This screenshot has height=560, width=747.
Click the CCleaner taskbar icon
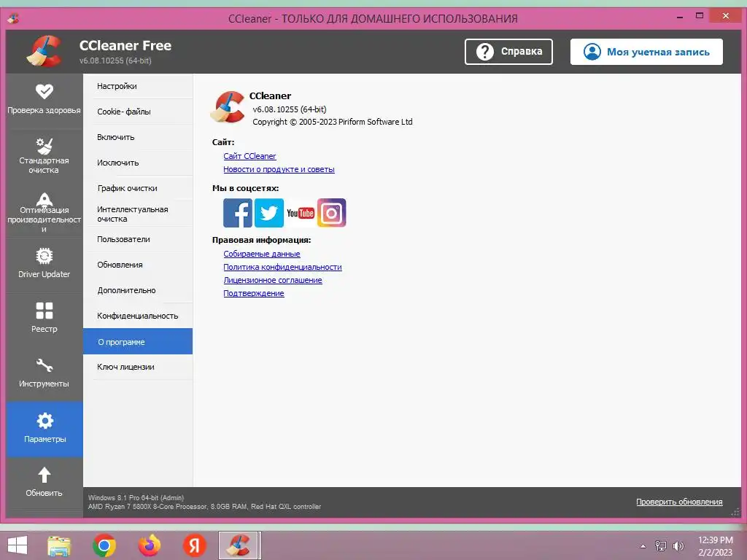[239, 545]
